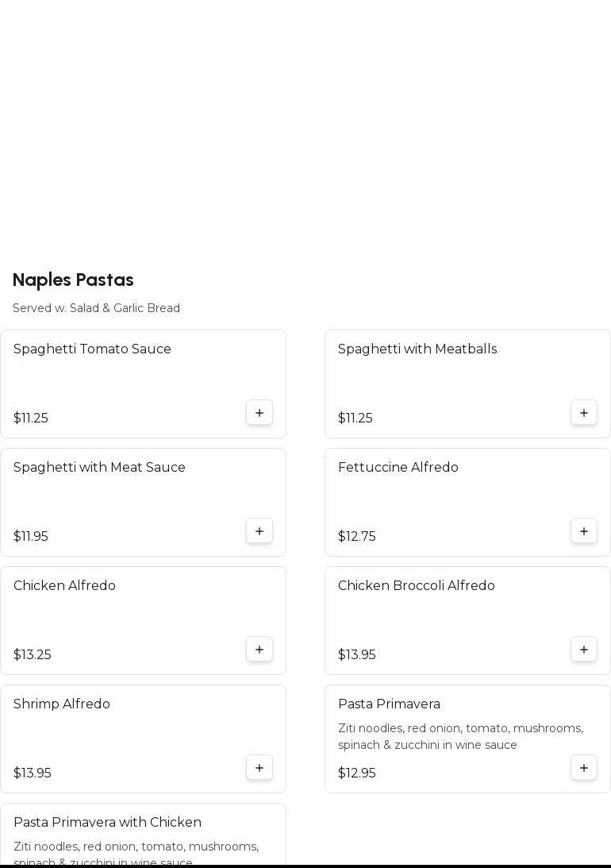View the Fettuccine Alfredo item title
Screen dimensions: 611x868
click(398, 468)
